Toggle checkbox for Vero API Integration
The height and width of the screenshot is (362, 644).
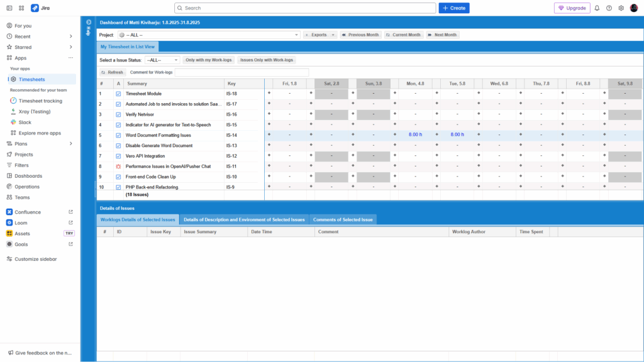[x=118, y=156]
